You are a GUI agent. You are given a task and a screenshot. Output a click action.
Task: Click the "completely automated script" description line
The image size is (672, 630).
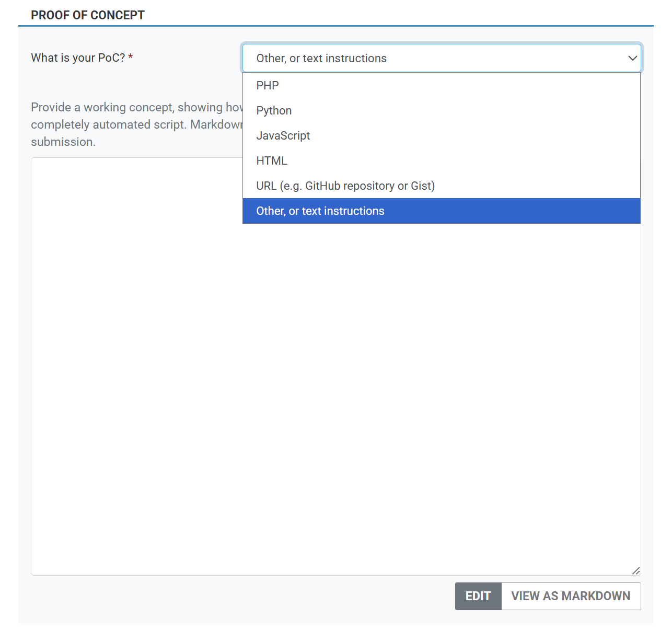point(136,124)
